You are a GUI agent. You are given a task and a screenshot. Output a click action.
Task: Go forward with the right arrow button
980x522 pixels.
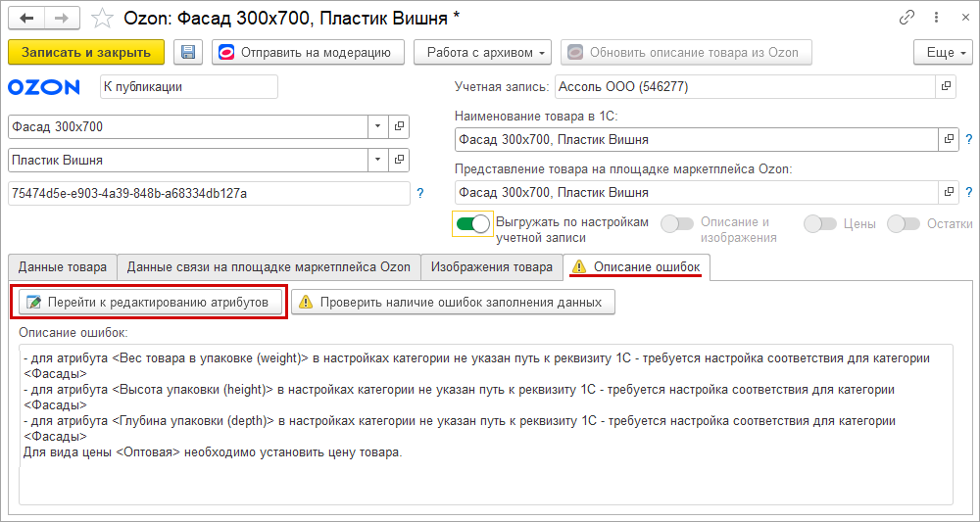point(61,19)
